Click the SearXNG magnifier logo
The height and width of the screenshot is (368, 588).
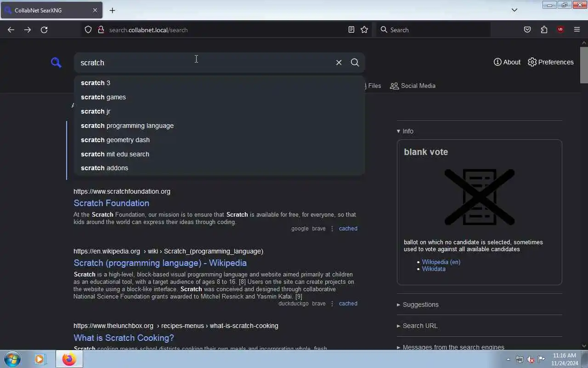[x=56, y=63]
